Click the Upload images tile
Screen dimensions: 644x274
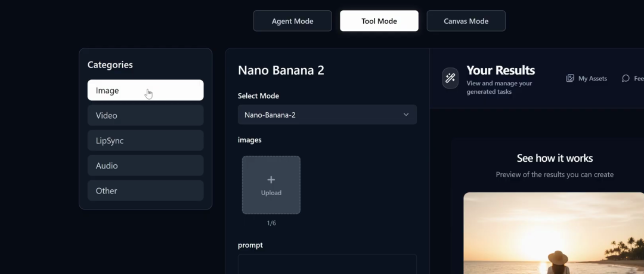click(271, 185)
